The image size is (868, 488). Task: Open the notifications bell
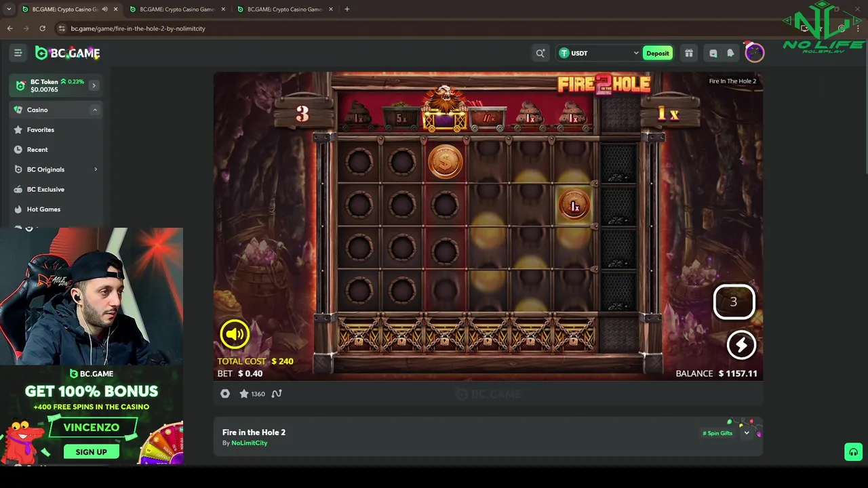coord(730,53)
